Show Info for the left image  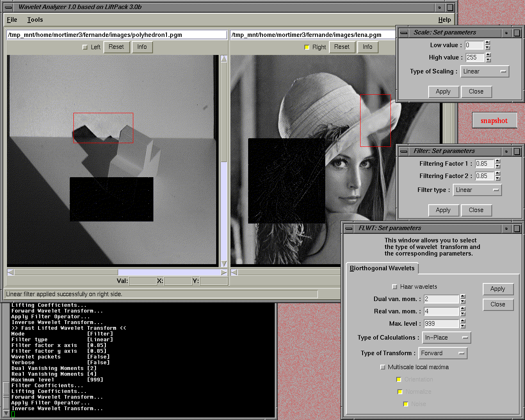pos(142,47)
